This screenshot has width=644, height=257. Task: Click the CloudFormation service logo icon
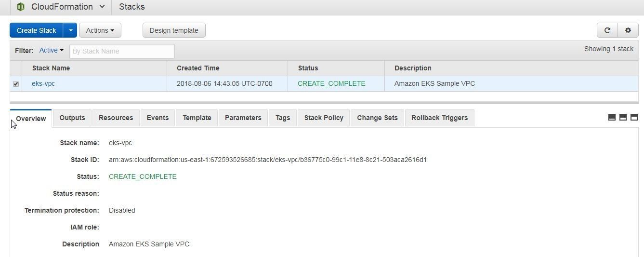tap(20, 7)
